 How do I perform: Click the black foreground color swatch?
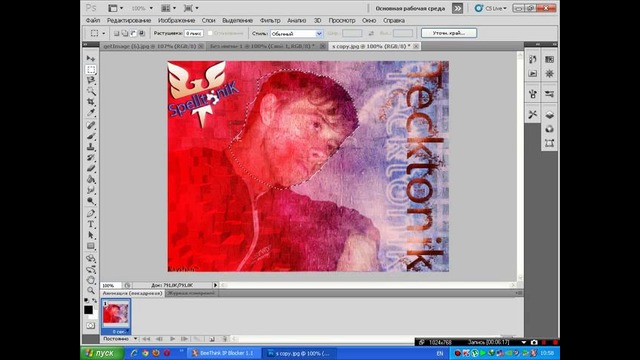coord(88,310)
